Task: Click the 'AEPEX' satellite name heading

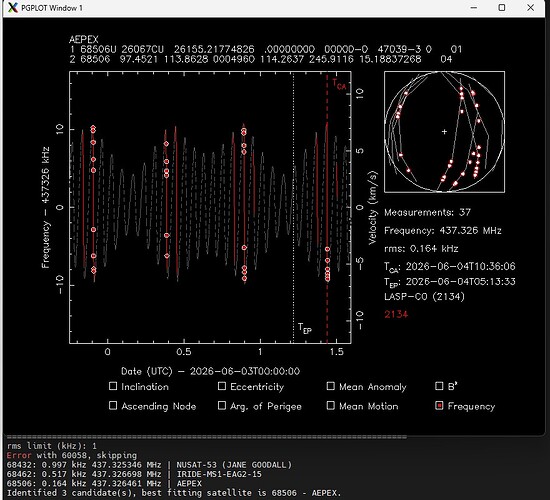Action: coord(84,39)
